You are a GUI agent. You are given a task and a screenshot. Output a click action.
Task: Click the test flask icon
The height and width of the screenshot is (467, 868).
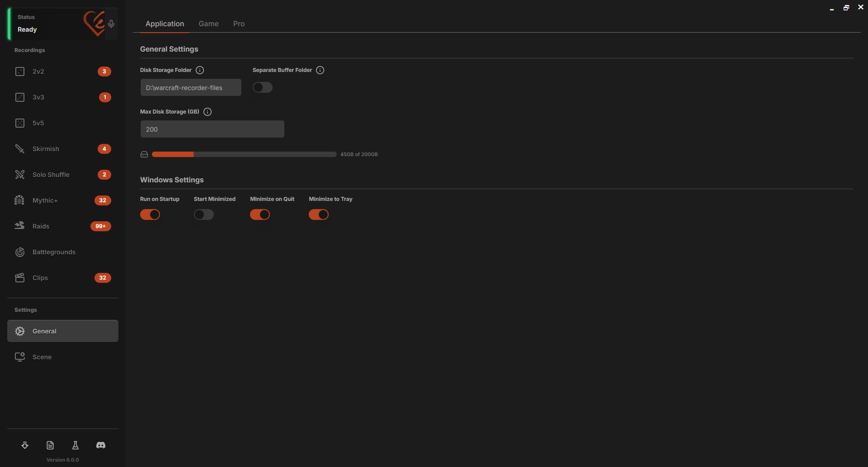tap(75, 445)
